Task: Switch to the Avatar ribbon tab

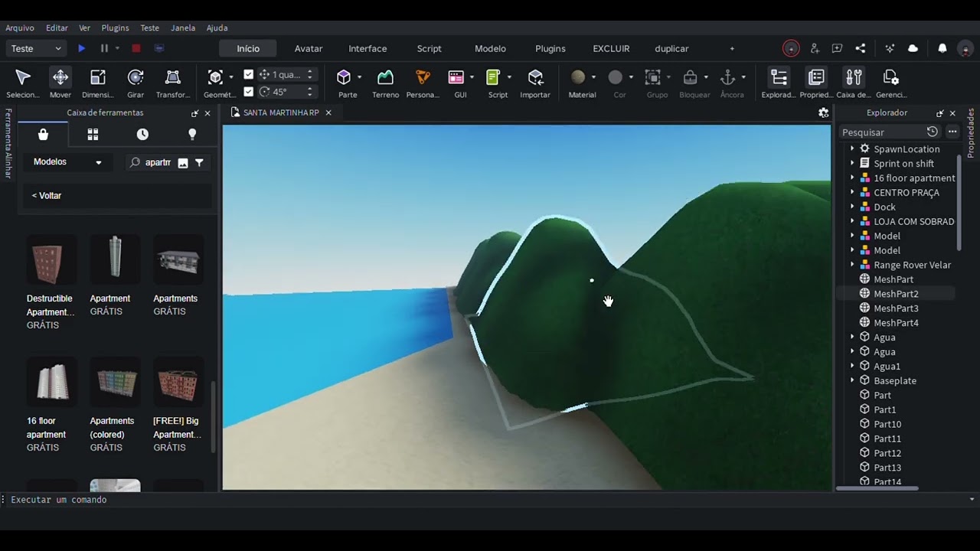Action: [x=309, y=48]
